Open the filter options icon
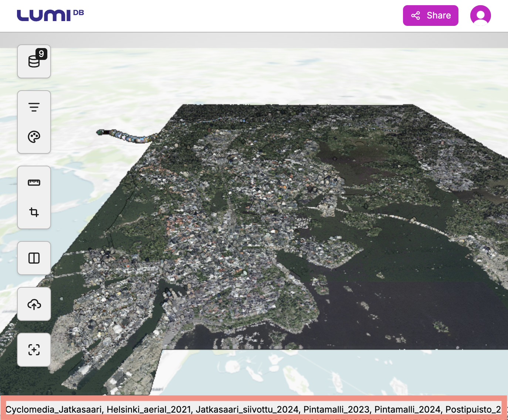 click(34, 107)
